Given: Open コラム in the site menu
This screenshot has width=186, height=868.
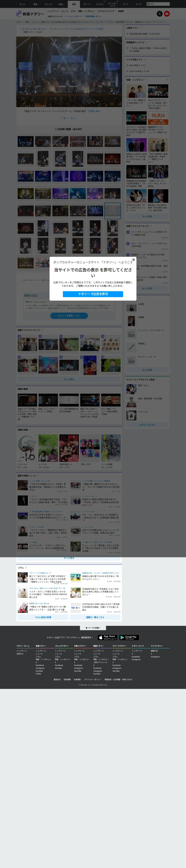Looking at the screenshot, I should 73,11.
